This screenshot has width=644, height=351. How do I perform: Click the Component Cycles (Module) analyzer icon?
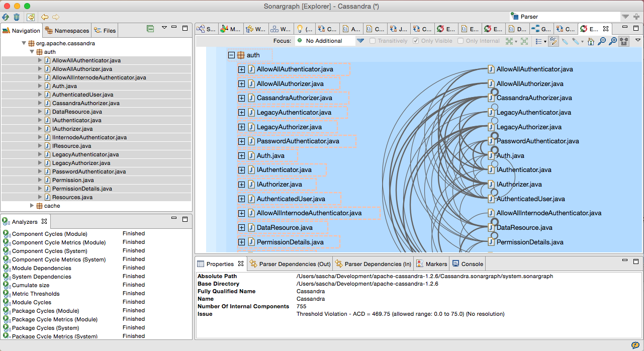click(7, 234)
